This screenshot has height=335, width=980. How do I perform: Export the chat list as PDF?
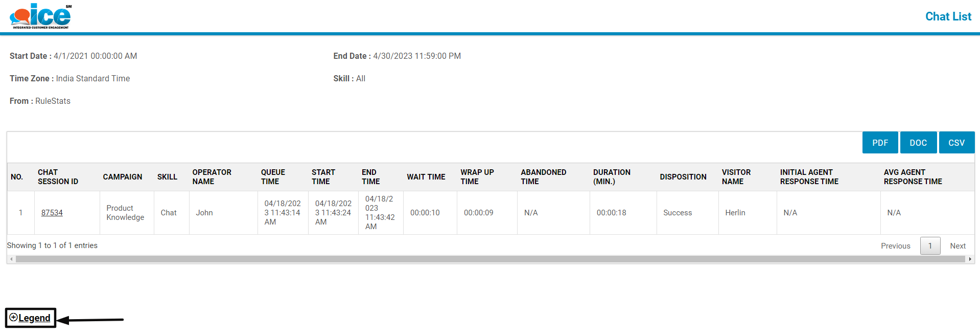pos(879,143)
